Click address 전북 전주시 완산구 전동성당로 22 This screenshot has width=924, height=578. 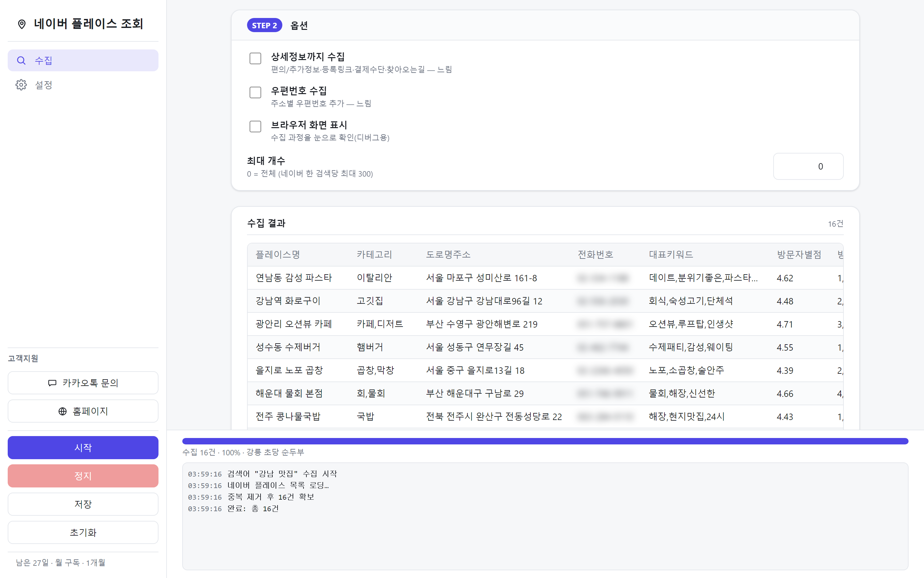pos(494,417)
